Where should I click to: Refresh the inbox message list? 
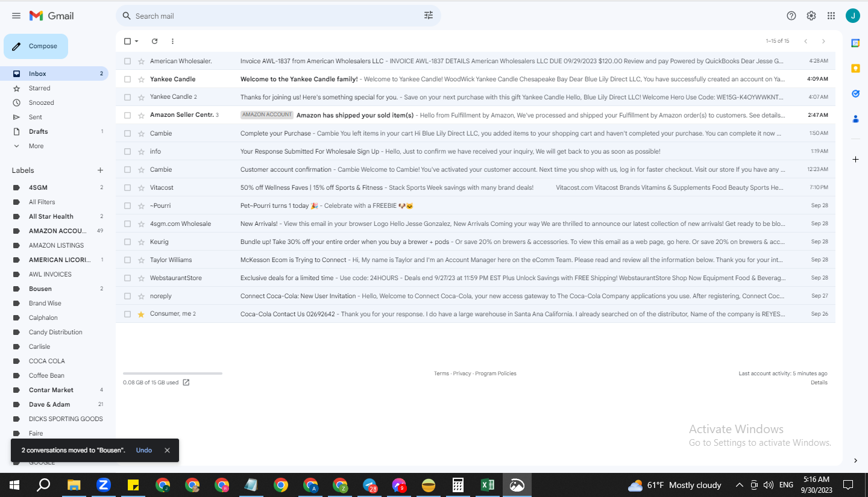pos(154,41)
